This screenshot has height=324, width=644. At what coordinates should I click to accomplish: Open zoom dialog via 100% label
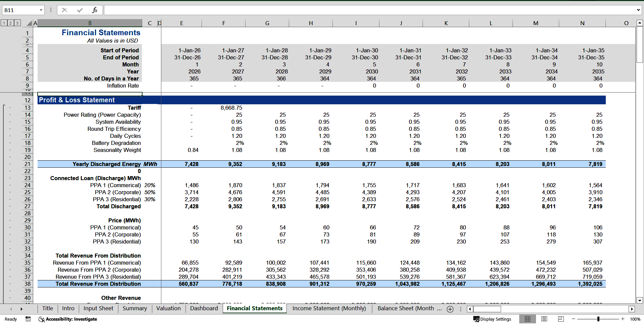pyautogui.click(x=635, y=319)
